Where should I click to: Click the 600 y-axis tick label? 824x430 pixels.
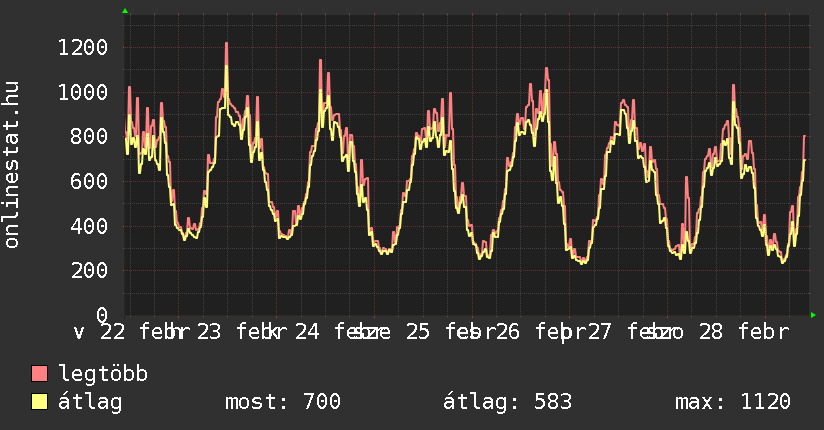coord(90,181)
